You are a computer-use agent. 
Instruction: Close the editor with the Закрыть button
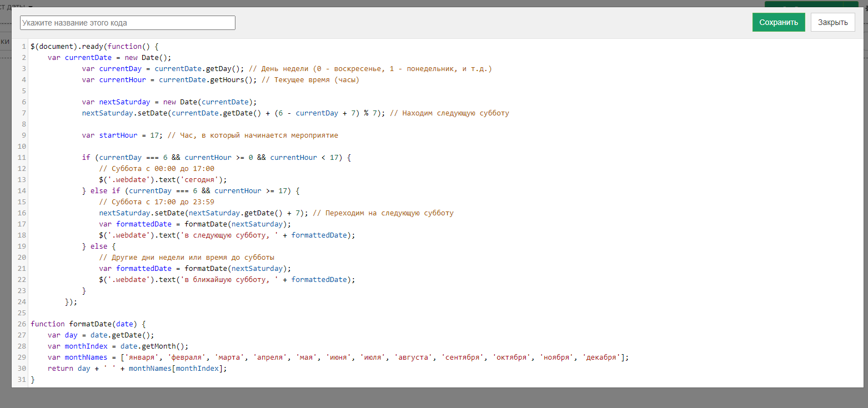point(832,22)
